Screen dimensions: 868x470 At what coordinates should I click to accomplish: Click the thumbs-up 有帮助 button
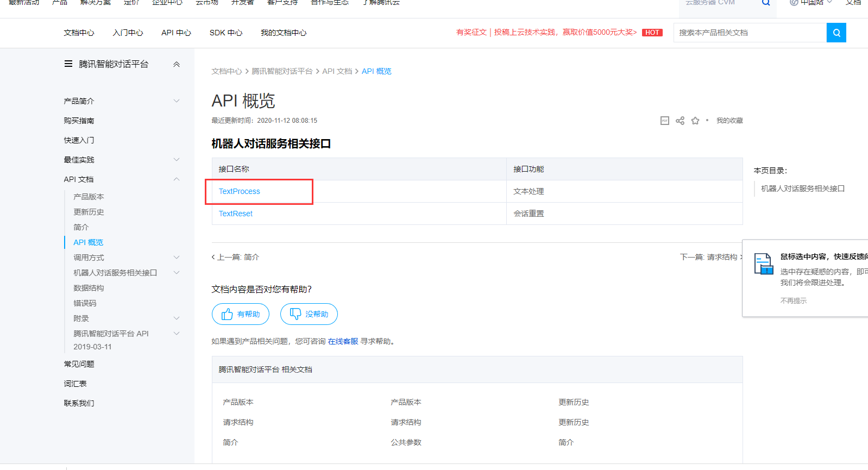pos(241,314)
